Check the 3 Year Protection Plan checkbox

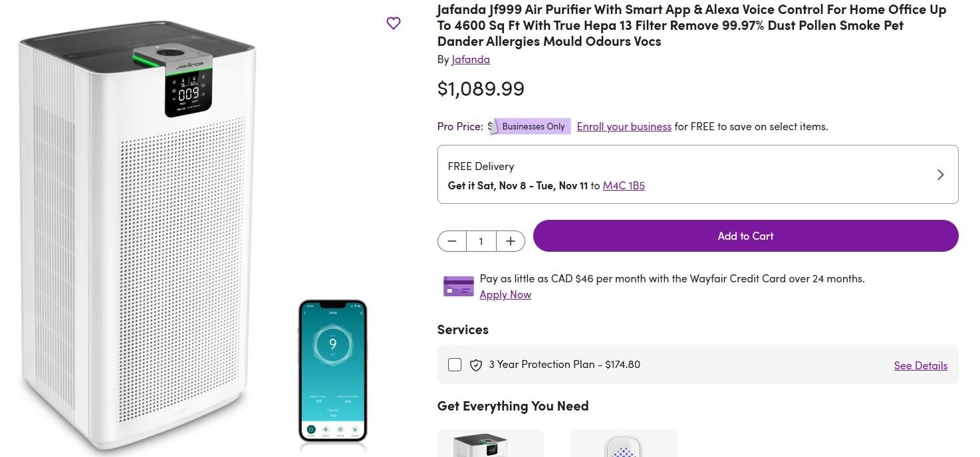(x=455, y=365)
